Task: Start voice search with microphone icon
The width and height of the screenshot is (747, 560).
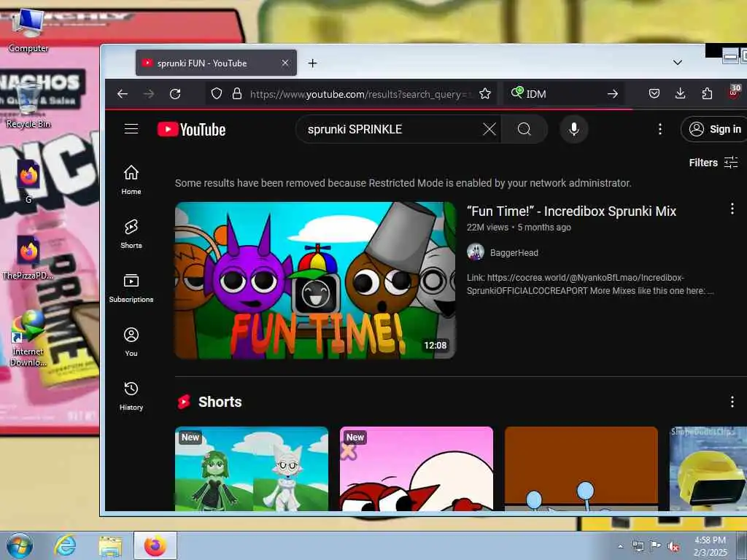Action: tap(574, 129)
